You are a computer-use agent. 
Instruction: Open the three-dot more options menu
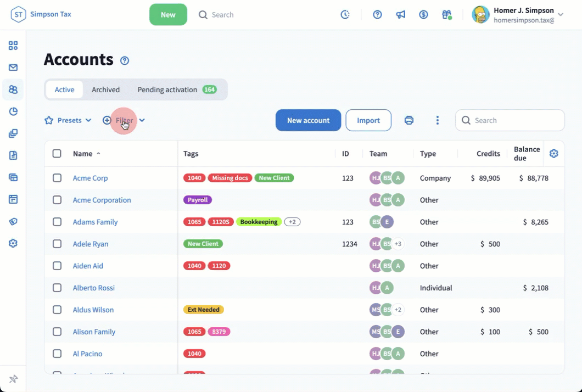coord(437,120)
